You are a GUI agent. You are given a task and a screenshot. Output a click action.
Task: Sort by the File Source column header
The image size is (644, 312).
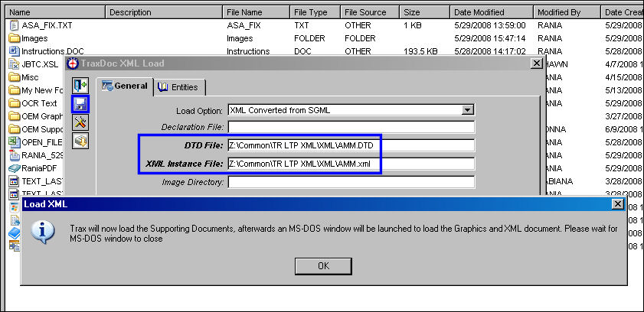[370, 12]
